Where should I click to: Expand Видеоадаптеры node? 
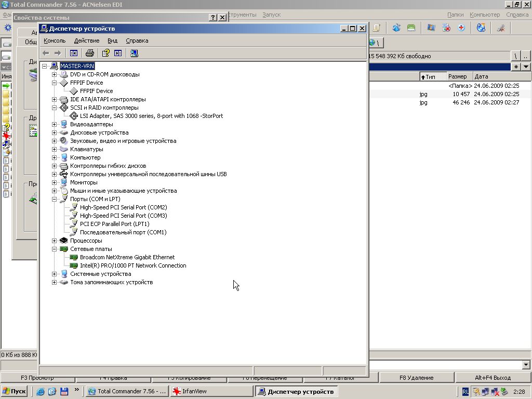[x=54, y=124]
